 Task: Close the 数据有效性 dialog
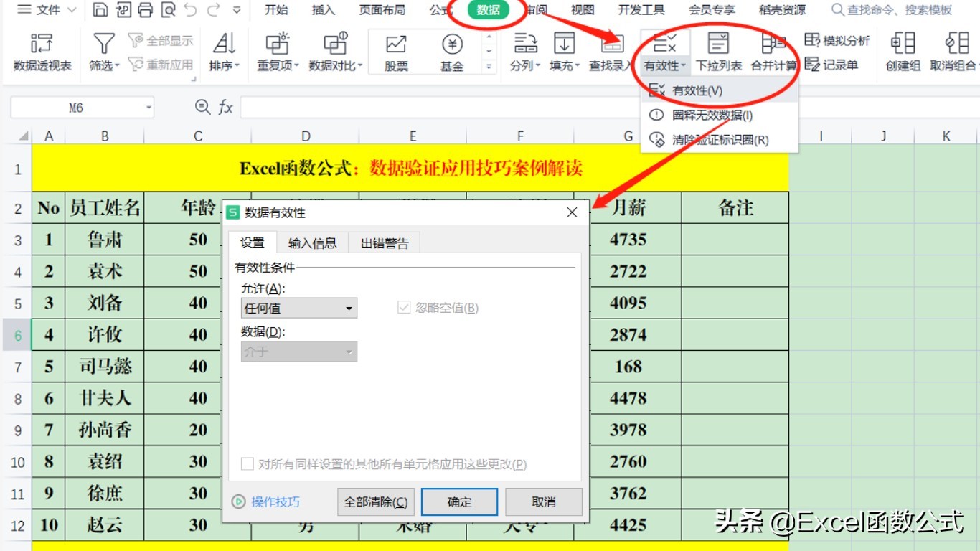[572, 212]
